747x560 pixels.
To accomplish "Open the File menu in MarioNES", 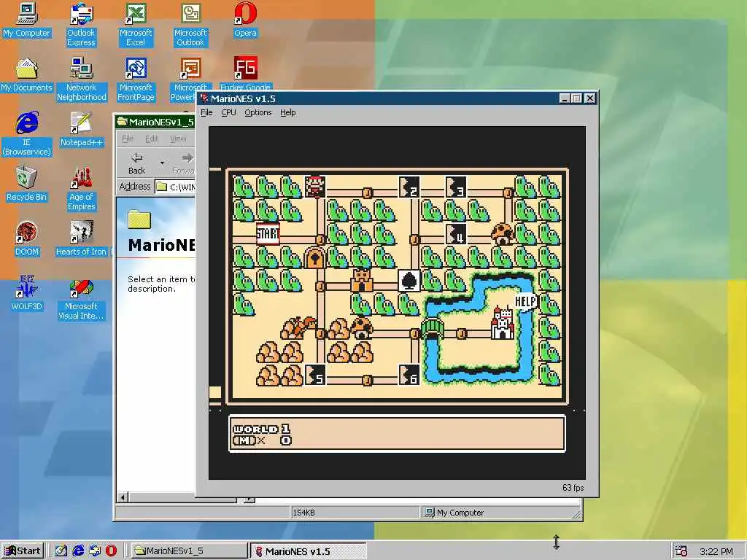I will (x=206, y=112).
